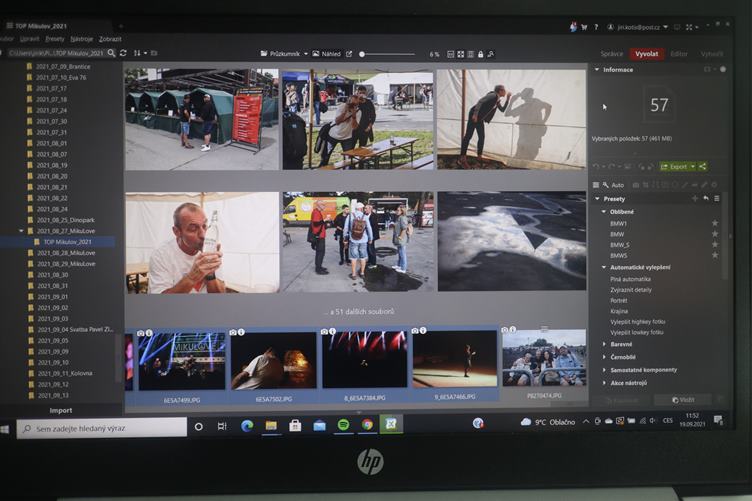Collapse the Presety panel section
Image resolution: width=752 pixels, height=501 pixels.
[x=597, y=198]
